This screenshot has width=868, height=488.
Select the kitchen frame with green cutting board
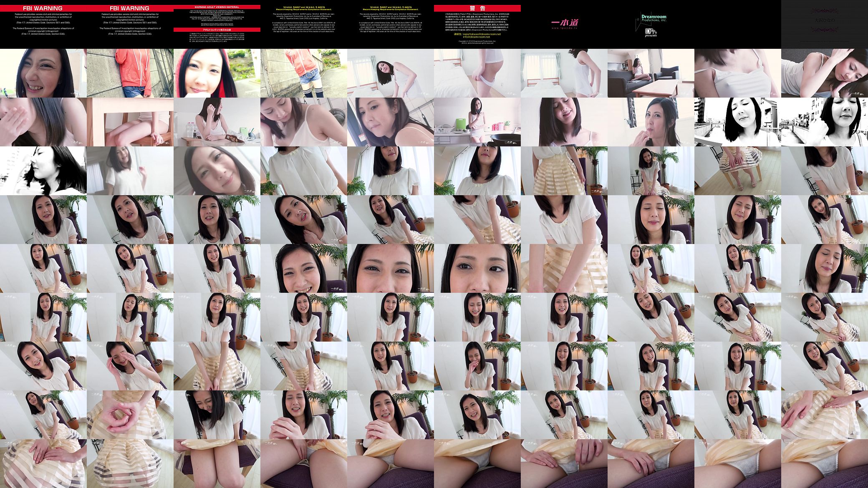(477, 122)
